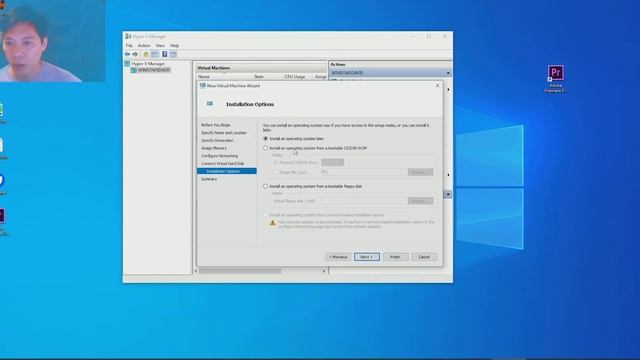This screenshot has height=360, width=640.
Task: Choose the Physical CD/DVD drive radio option
Action: pyautogui.click(x=276, y=162)
